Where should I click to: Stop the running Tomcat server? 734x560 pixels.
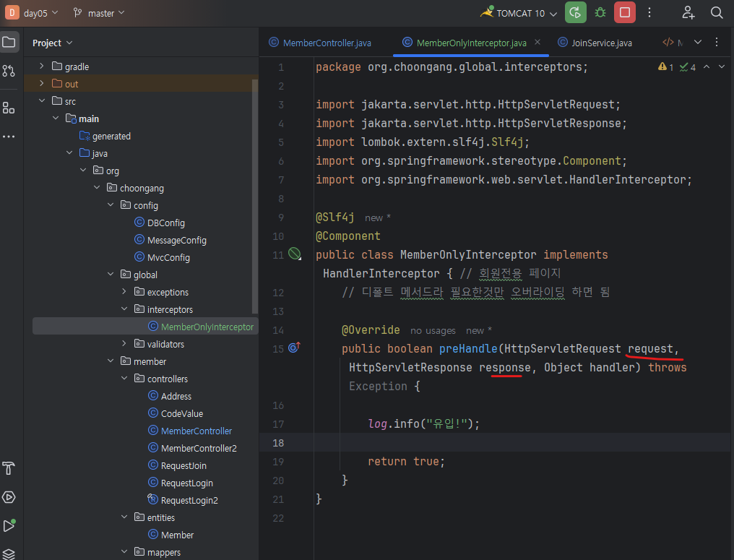625,12
